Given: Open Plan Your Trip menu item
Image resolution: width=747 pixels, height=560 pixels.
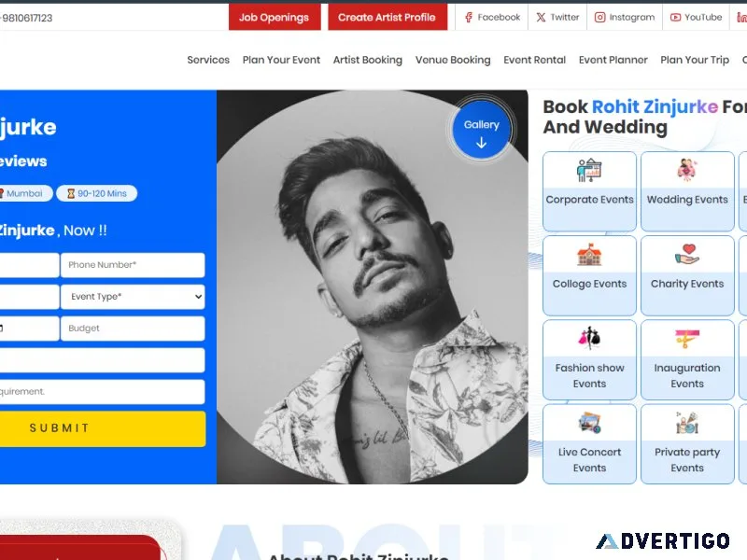Looking at the screenshot, I should tap(695, 60).
